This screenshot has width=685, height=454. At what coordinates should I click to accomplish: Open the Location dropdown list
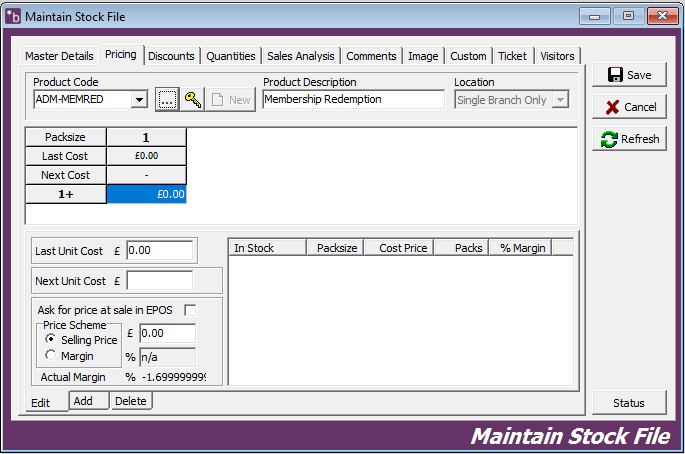pyautogui.click(x=560, y=100)
